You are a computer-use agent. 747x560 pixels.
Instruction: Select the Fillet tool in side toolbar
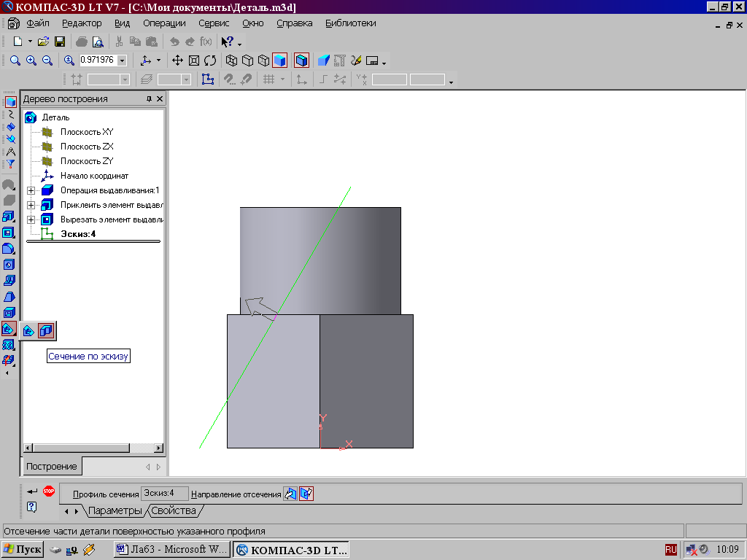9,249
